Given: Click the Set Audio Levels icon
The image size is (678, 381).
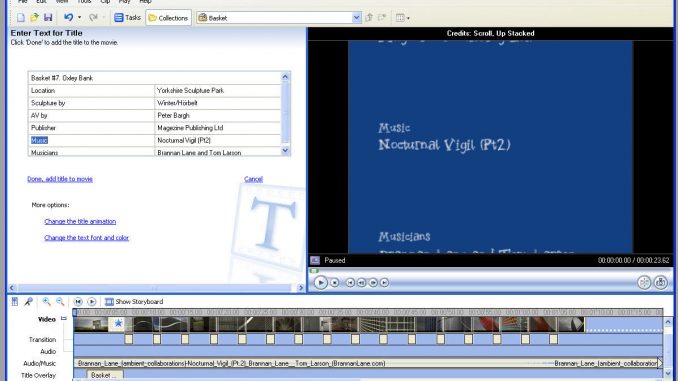Looking at the screenshot, I should (15, 301).
